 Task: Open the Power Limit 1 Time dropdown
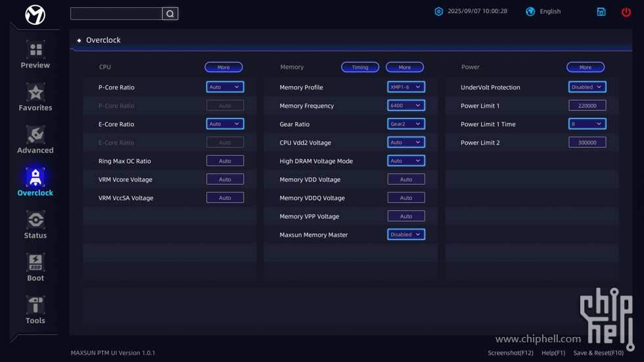587,124
